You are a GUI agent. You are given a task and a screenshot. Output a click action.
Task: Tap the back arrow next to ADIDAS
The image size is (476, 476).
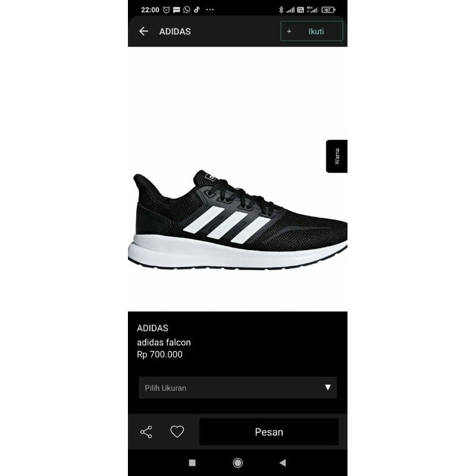pyautogui.click(x=143, y=32)
